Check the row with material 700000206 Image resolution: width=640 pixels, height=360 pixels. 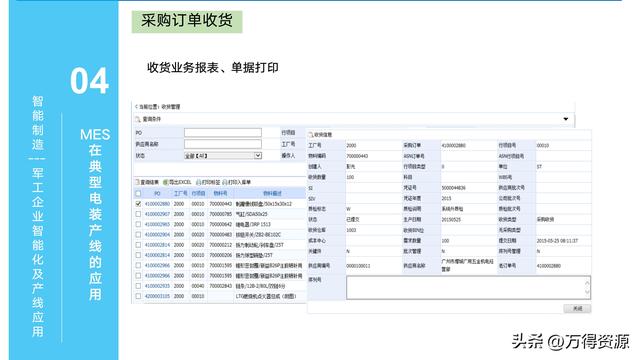[x=138, y=255]
